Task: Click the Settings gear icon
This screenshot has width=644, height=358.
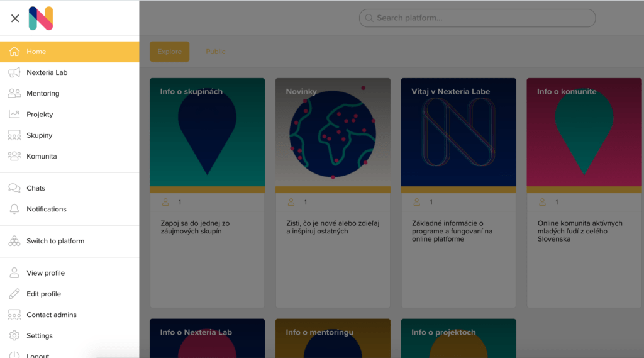Action: tap(14, 336)
